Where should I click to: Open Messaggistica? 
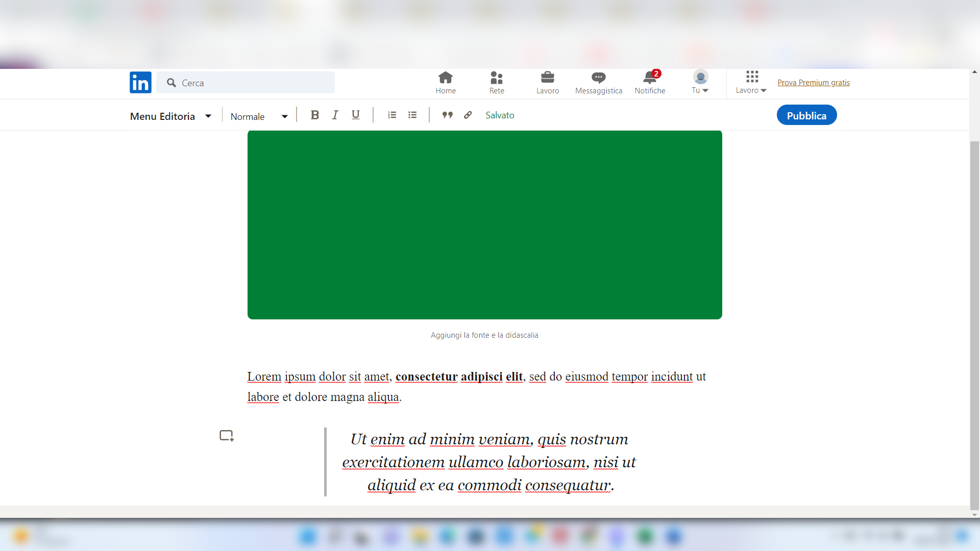click(x=598, y=82)
